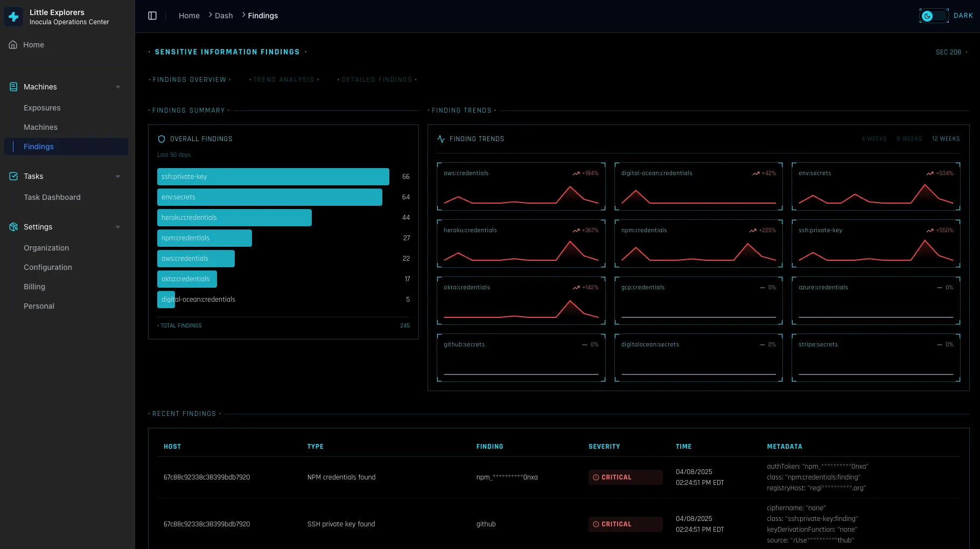Toggle the dark mode switch

[934, 16]
